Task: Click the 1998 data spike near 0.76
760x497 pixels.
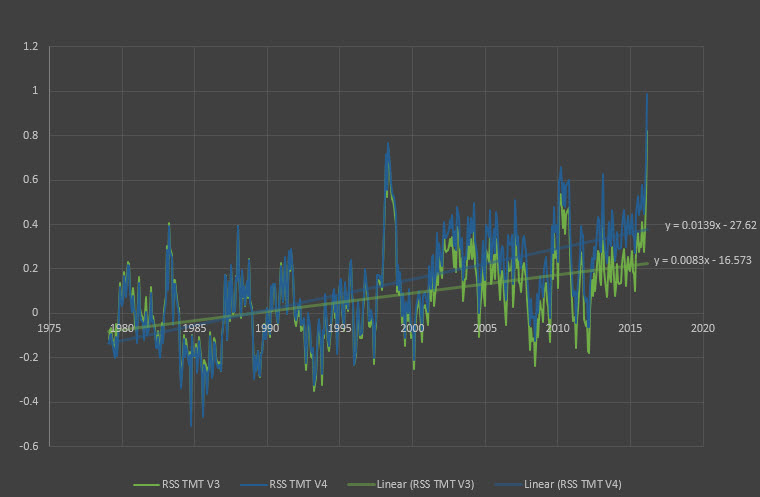Action: point(387,146)
